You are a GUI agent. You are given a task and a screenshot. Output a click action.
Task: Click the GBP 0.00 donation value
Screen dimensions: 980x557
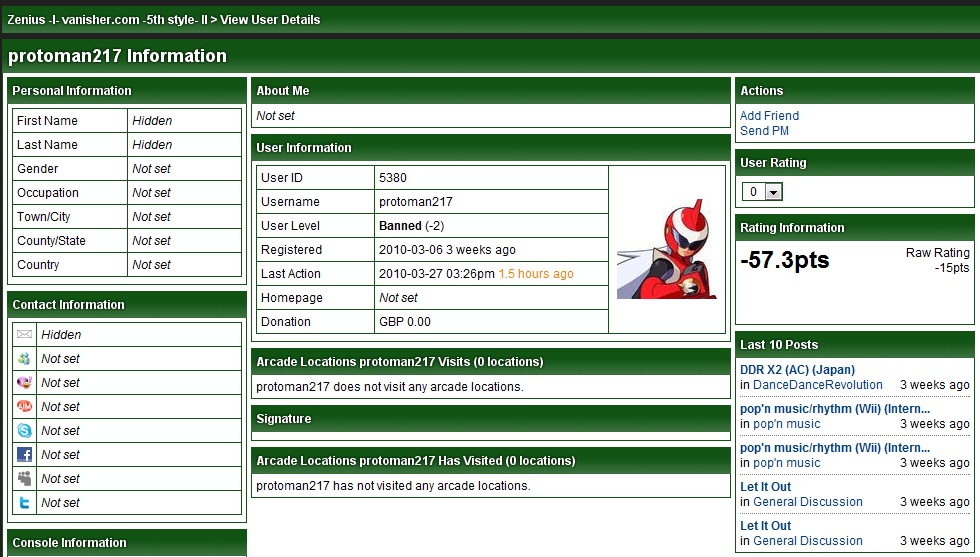coord(404,321)
